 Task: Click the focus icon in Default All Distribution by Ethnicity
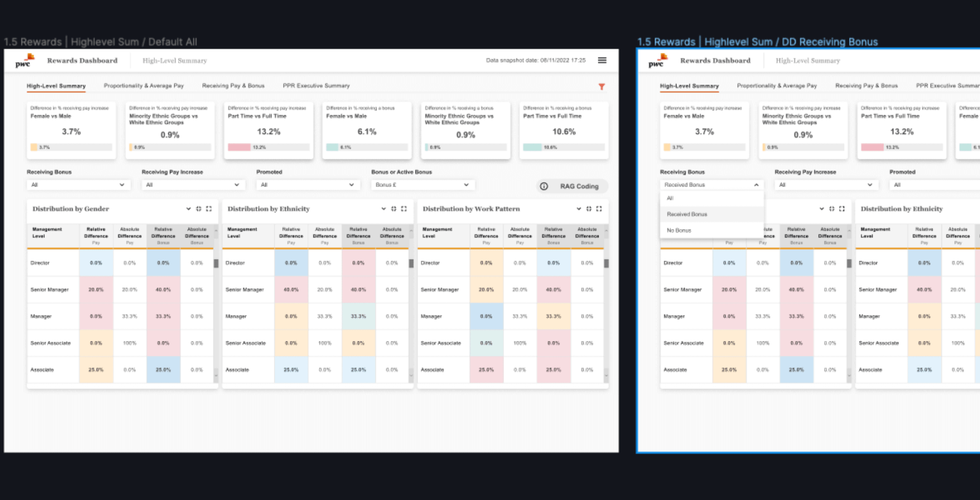(394, 209)
